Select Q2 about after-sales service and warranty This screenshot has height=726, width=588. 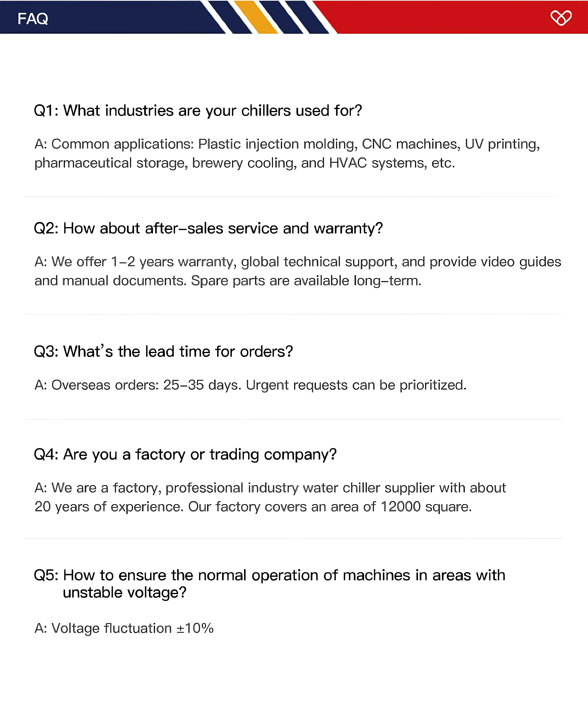click(208, 228)
